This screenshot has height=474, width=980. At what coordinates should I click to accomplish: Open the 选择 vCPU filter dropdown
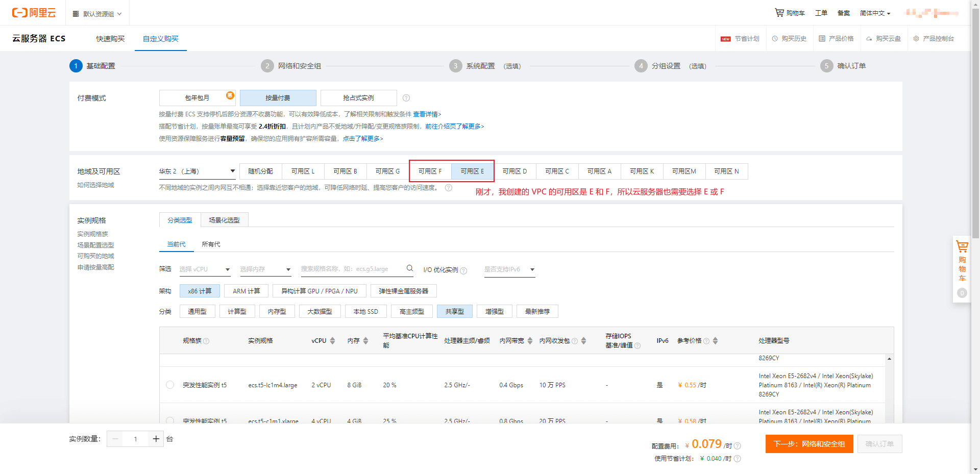pyautogui.click(x=205, y=269)
